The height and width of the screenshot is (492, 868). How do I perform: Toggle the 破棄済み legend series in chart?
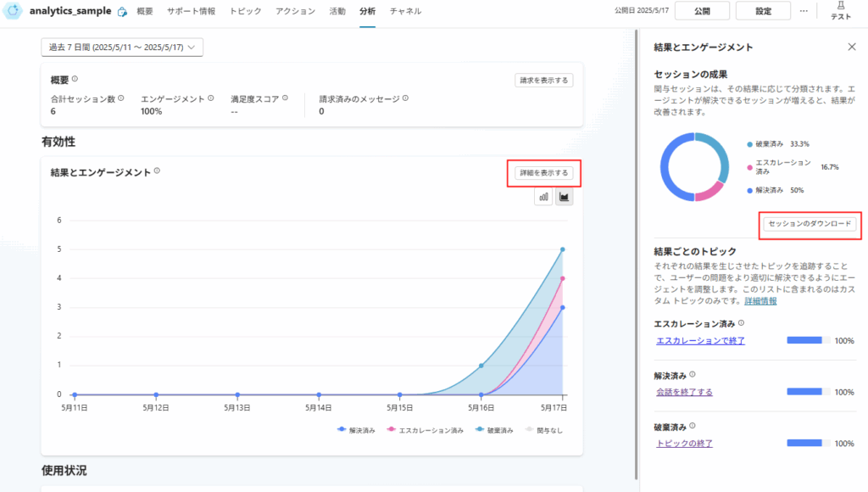click(x=494, y=430)
